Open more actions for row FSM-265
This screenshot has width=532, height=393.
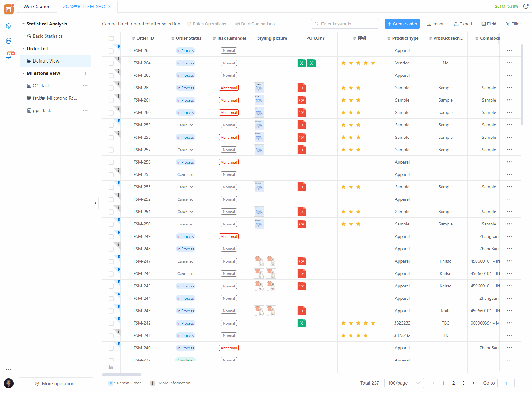[x=509, y=50]
